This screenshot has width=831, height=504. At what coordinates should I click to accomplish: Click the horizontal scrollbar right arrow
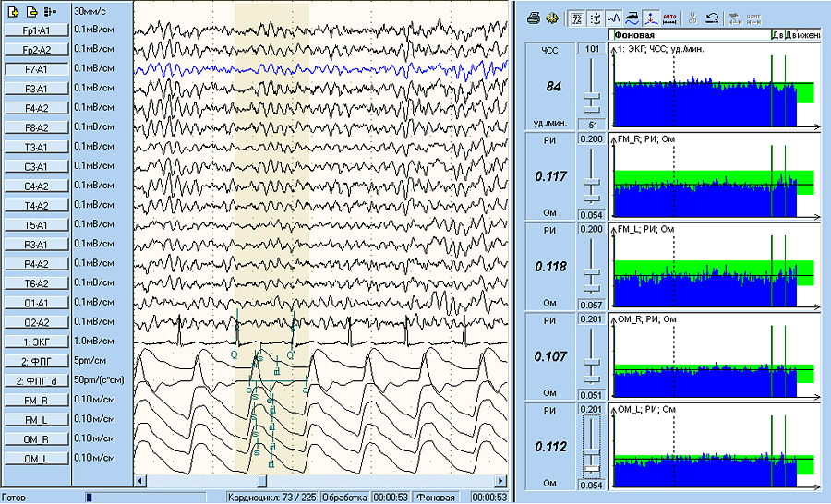(x=500, y=481)
